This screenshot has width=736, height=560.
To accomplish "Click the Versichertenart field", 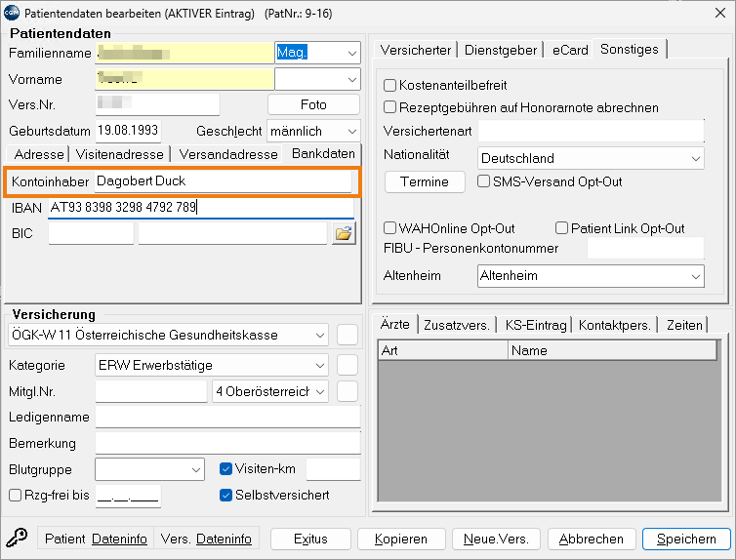I will [591, 131].
